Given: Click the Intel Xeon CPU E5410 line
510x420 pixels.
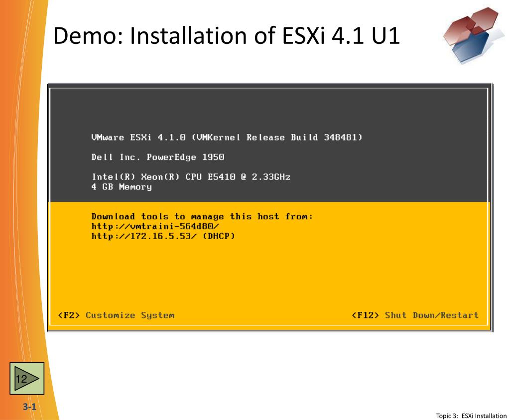Looking at the screenshot, I should pyautogui.click(x=191, y=177).
